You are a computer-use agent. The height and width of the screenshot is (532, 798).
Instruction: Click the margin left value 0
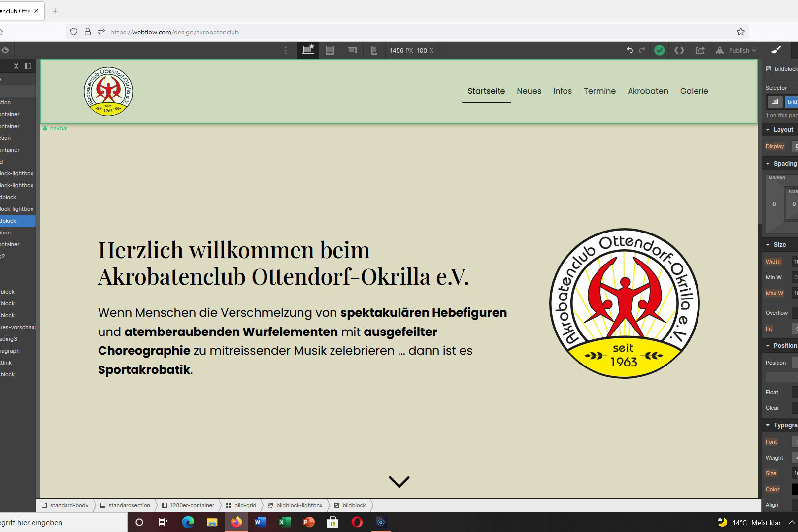point(774,204)
